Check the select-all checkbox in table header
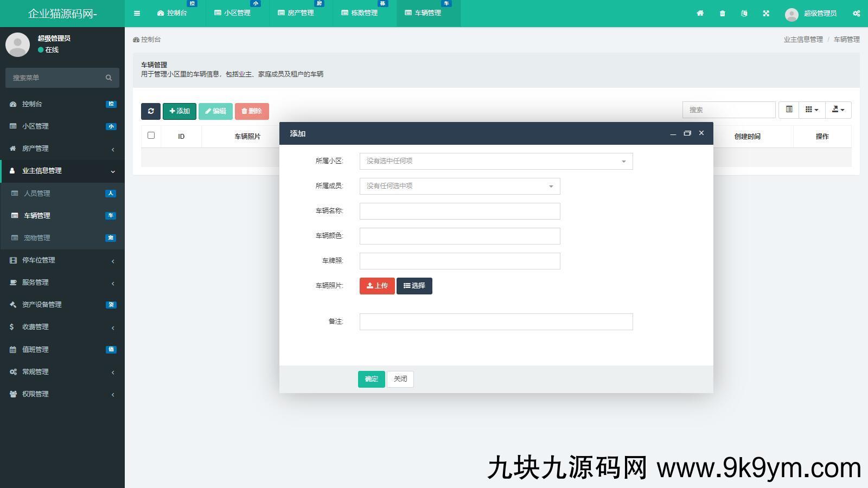 151,136
